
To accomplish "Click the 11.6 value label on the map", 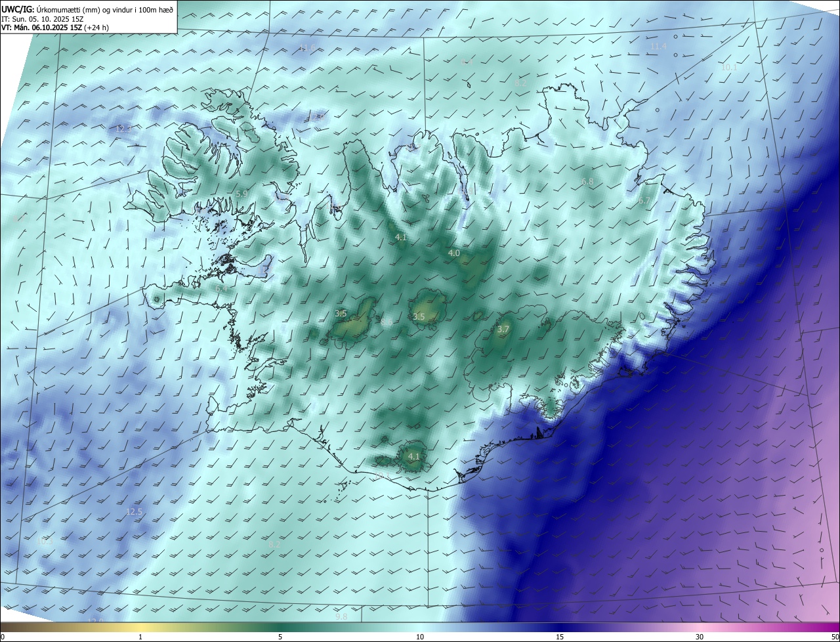I will [x=308, y=47].
